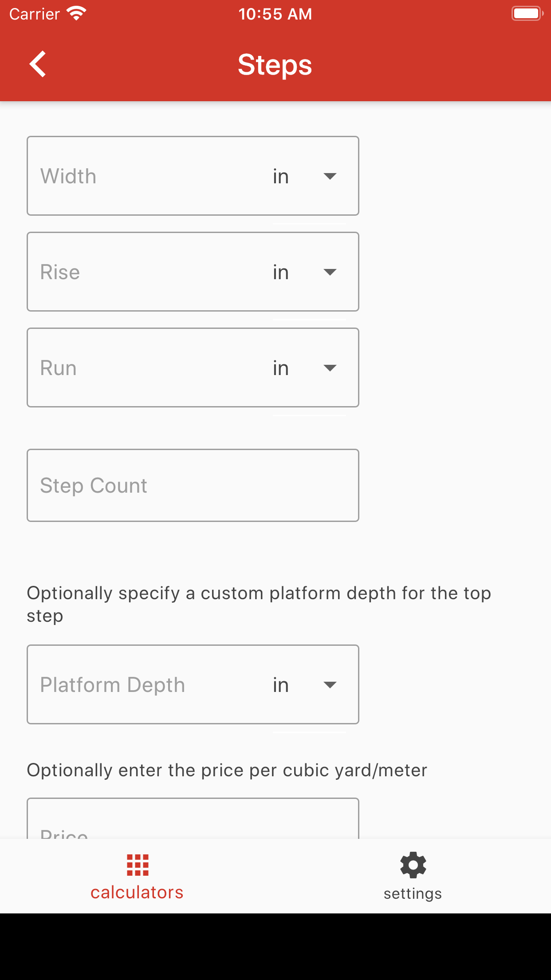
Task: Open the Width unit dropdown arrow
Action: 330,176
